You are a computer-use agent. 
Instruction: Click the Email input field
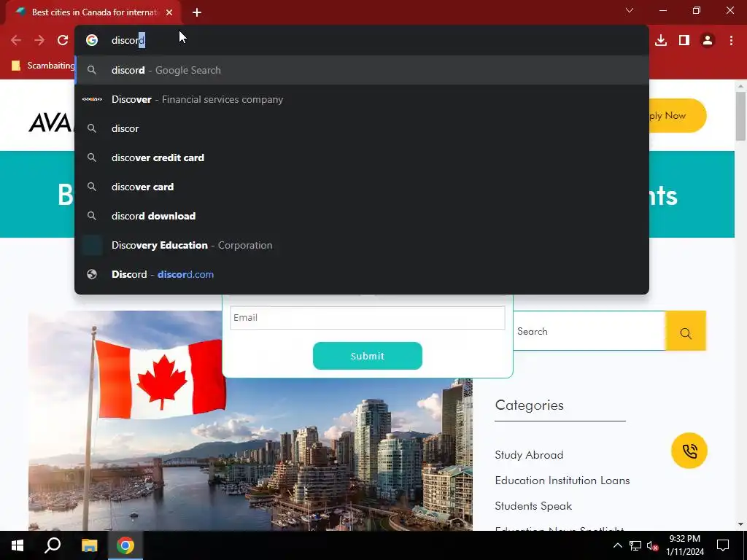point(368,318)
